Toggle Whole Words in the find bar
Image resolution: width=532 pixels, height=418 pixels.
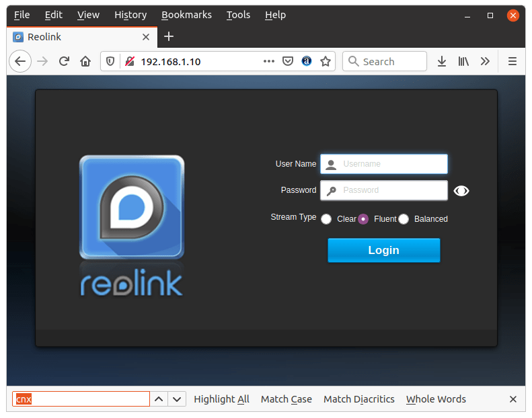click(436, 399)
